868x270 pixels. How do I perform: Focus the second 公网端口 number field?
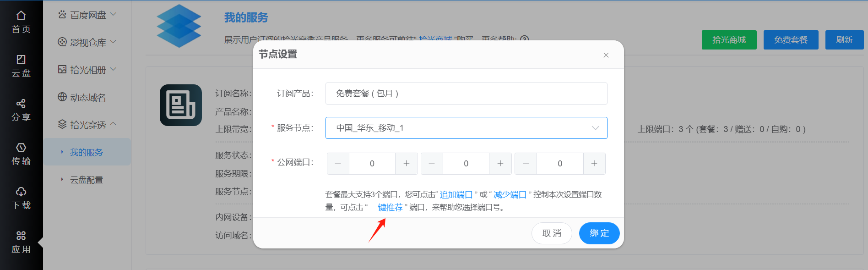(466, 164)
